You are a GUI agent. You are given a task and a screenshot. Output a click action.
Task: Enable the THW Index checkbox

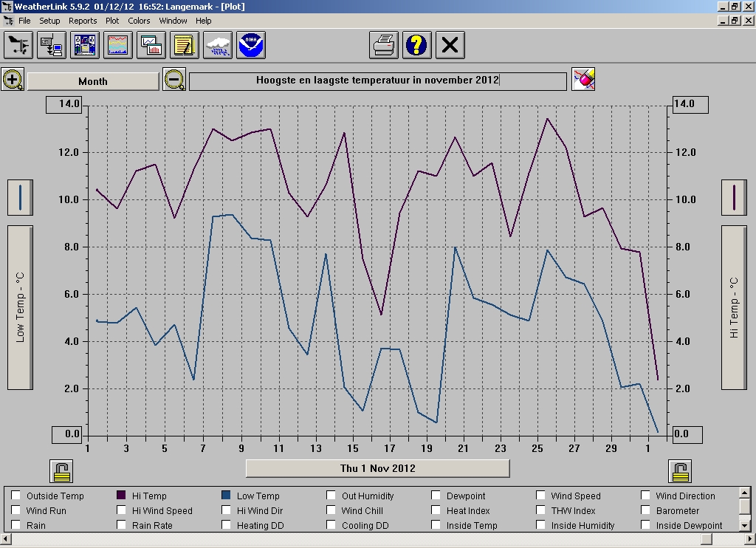540,510
